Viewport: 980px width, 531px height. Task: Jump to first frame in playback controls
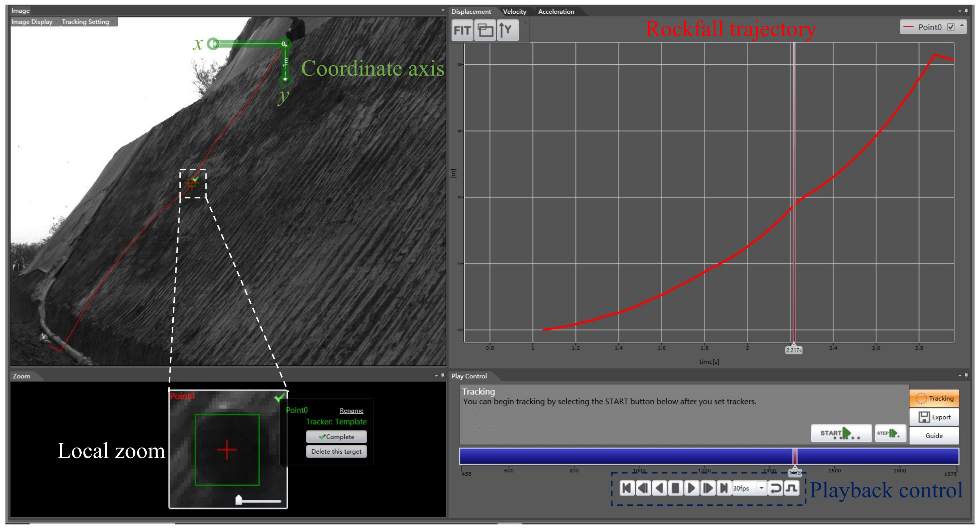(627, 488)
